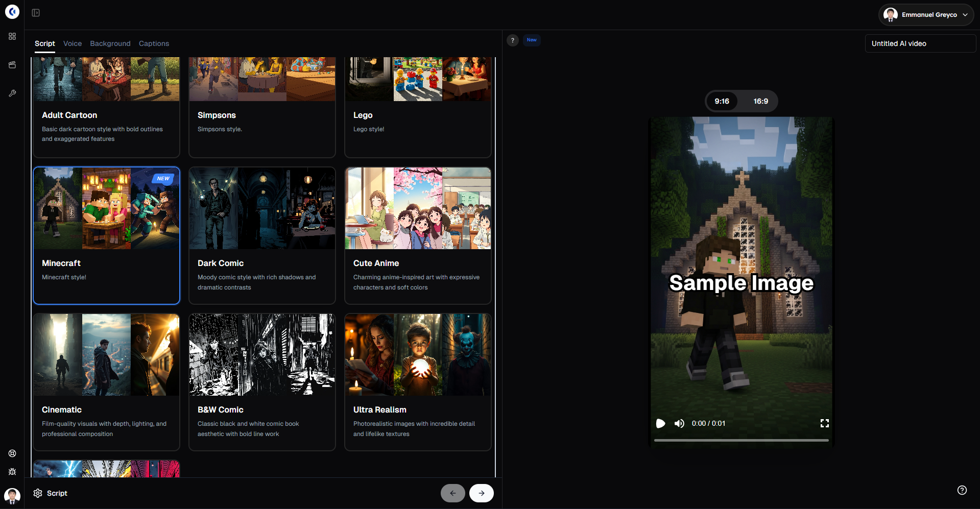Click 'Moody comic style with rich shadows' description
The height and width of the screenshot is (509, 980).
tap(257, 282)
